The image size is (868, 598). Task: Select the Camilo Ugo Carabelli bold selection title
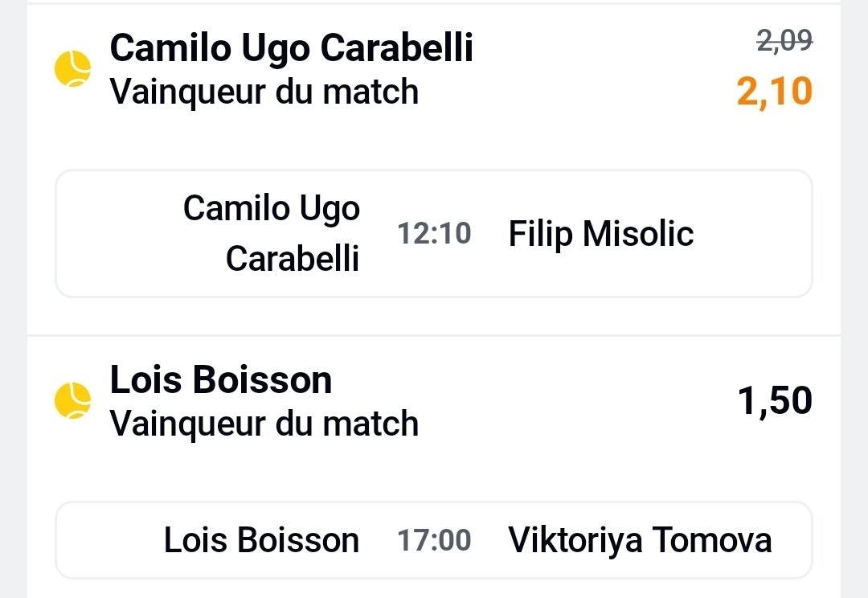292,48
